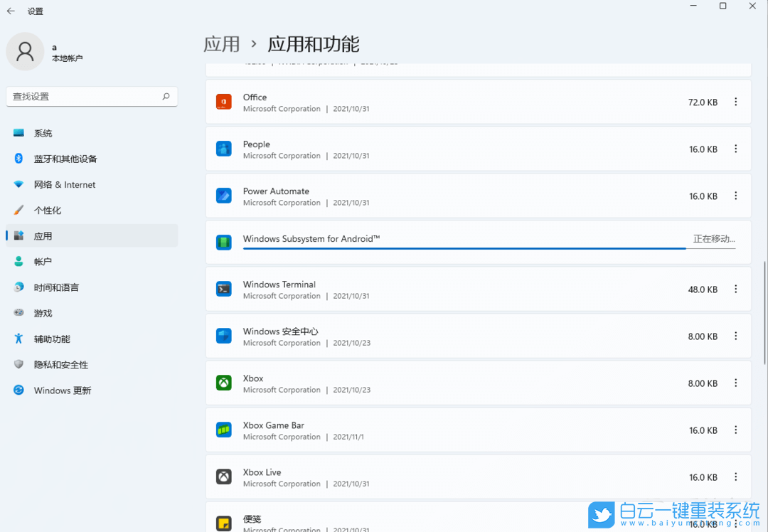The width and height of the screenshot is (768, 532).
Task: Click the 便笺 app icon
Action: point(224,521)
